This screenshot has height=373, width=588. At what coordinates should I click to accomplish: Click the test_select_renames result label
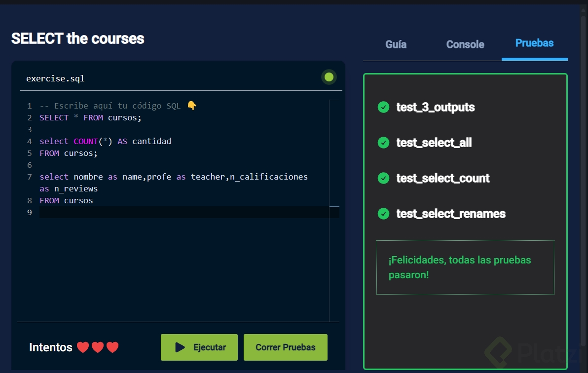point(451,214)
